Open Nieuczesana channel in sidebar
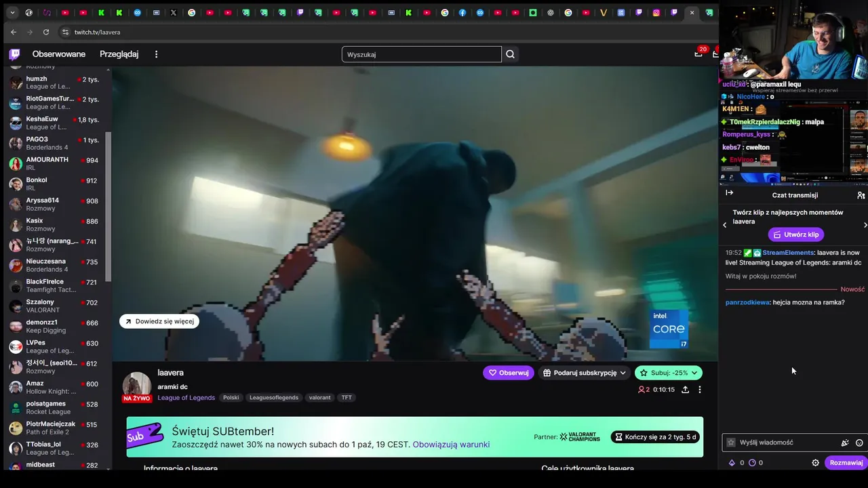Screen dimensions: 868x488 [54, 266]
